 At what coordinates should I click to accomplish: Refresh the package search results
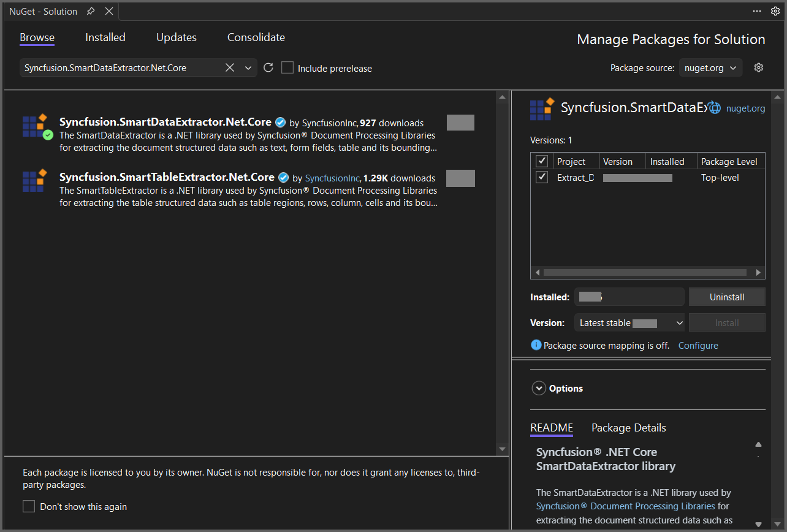(x=268, y=68)
